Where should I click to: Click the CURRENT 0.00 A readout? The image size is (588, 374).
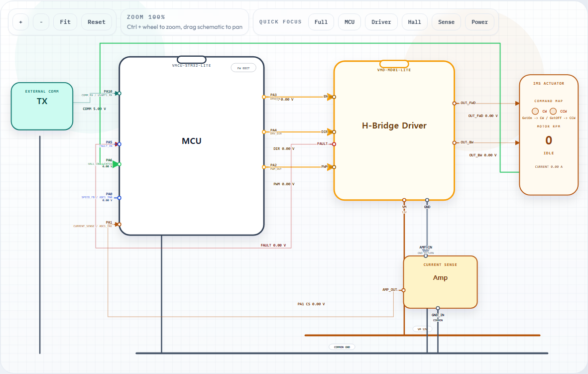coord(549,166)
